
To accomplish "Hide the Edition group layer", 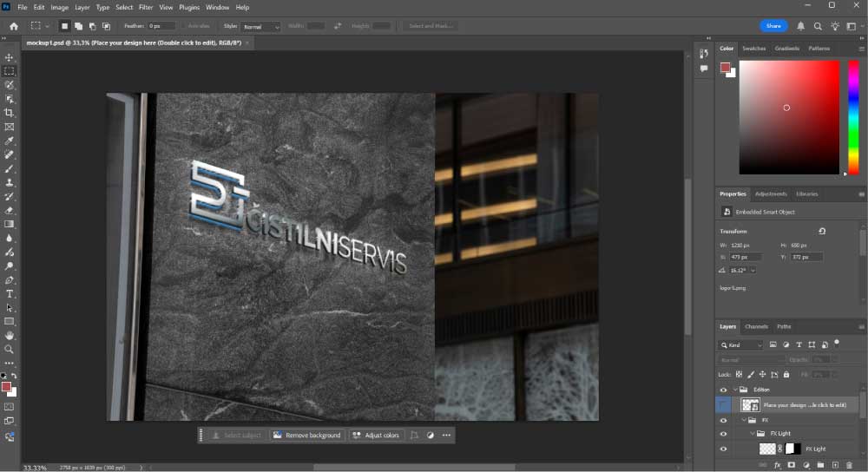I will (724, 390).
